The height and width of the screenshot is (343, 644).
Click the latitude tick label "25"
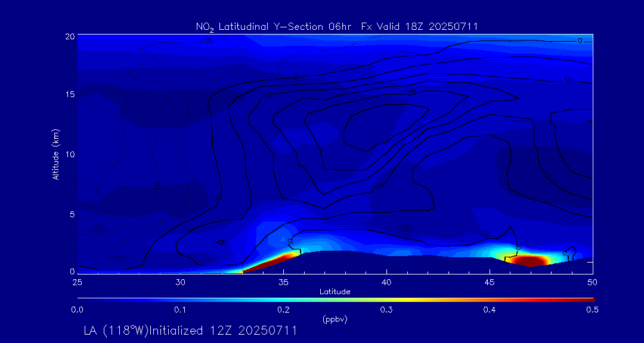coord(77,282)
